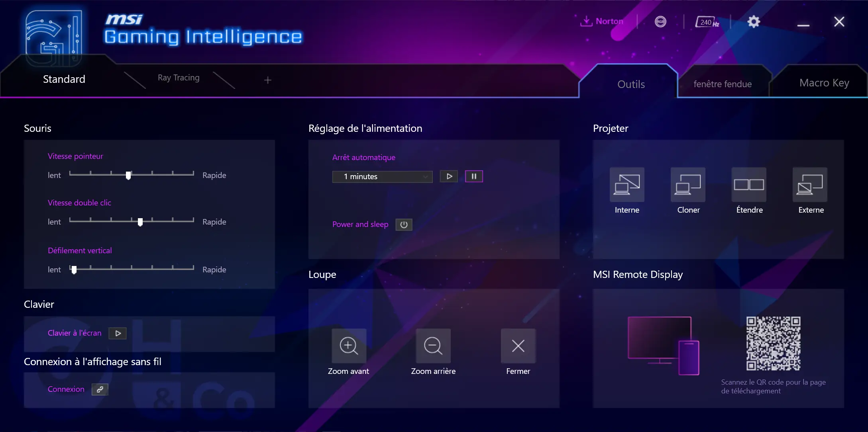Switch to the Standard profile tab
The width and height of the screenshot is (868, 432).
[x=64, y=78]
